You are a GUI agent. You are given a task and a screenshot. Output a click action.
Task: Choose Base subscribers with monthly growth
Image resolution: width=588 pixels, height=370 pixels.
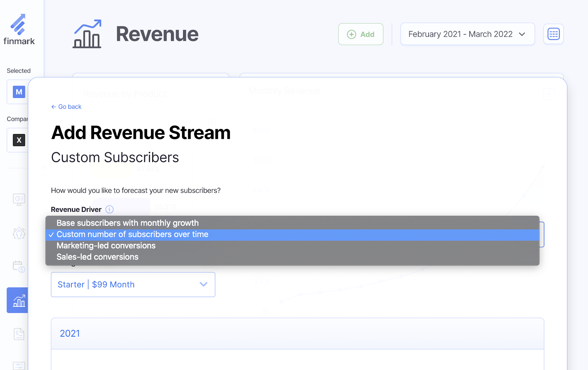[128, 223]
